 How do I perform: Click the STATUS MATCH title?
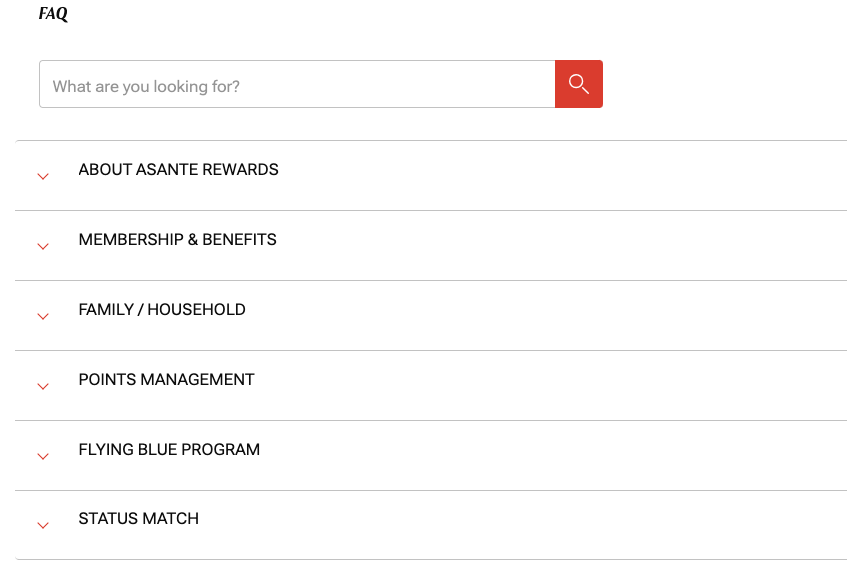pyautogui.click(x=138, y=519)
